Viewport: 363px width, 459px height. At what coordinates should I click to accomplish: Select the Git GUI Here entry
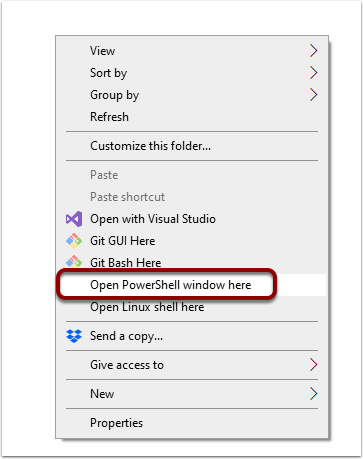pos(123,241)
